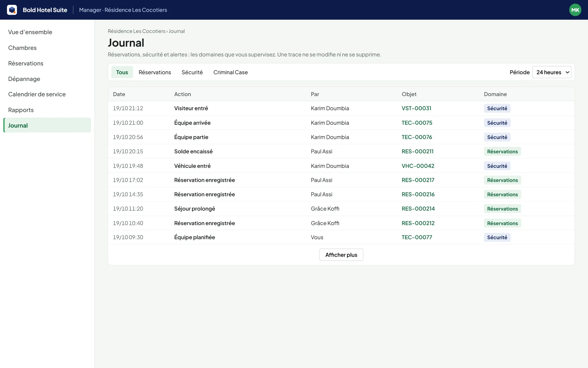The image size is (588, 368).
Task: Switch to the Criminal Case filter tab
Action: (230, 72)
